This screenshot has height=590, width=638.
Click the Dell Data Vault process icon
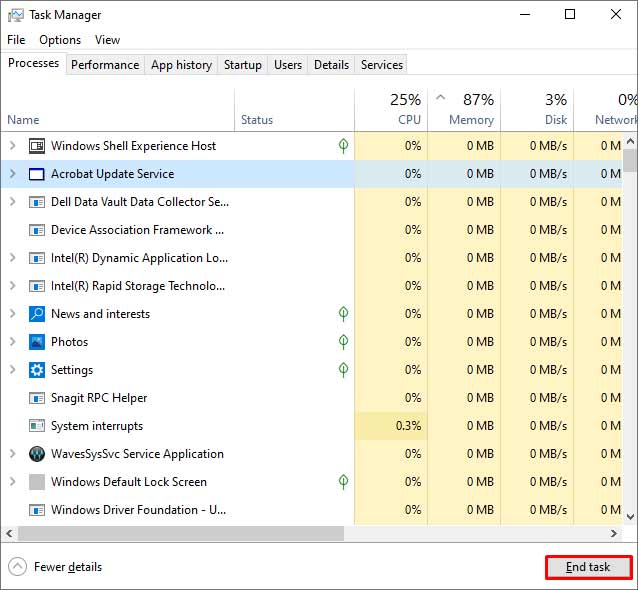[x=37, y=202]
